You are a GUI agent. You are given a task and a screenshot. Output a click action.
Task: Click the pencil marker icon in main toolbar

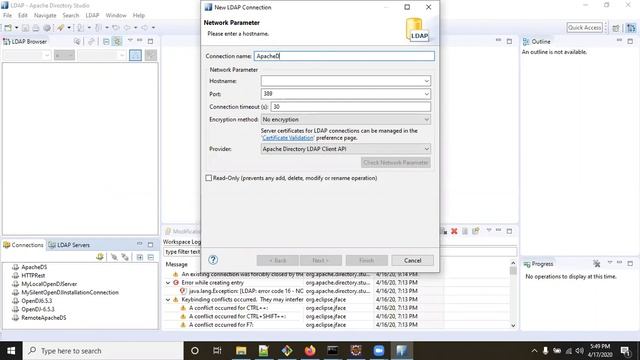(x=60, y=28)
